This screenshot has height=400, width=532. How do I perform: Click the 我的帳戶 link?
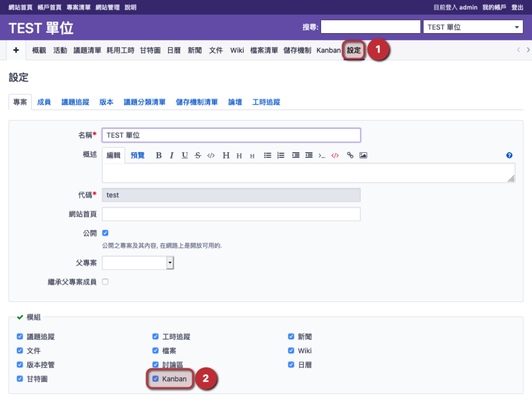tap(494, 7)
